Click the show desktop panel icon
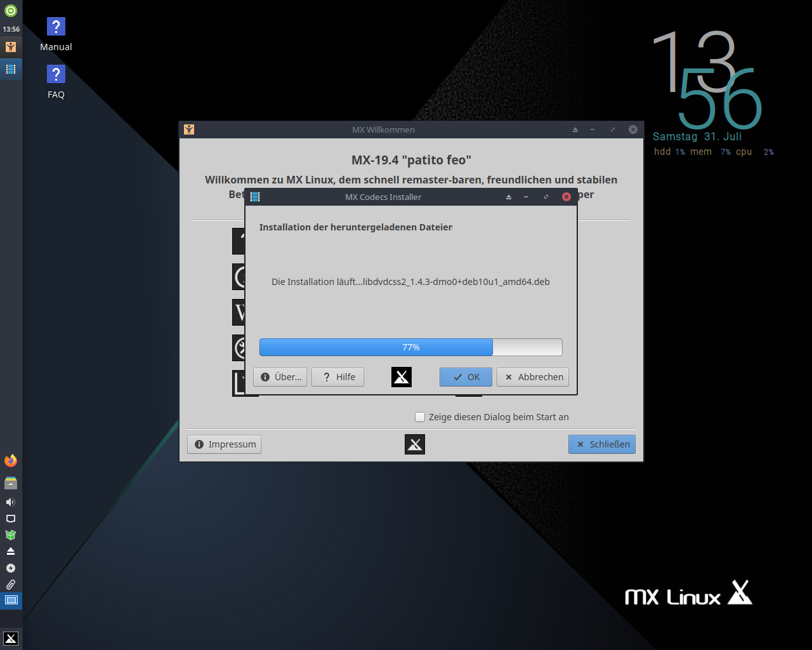This screenshot has width=812, height=650. (11, 600)
